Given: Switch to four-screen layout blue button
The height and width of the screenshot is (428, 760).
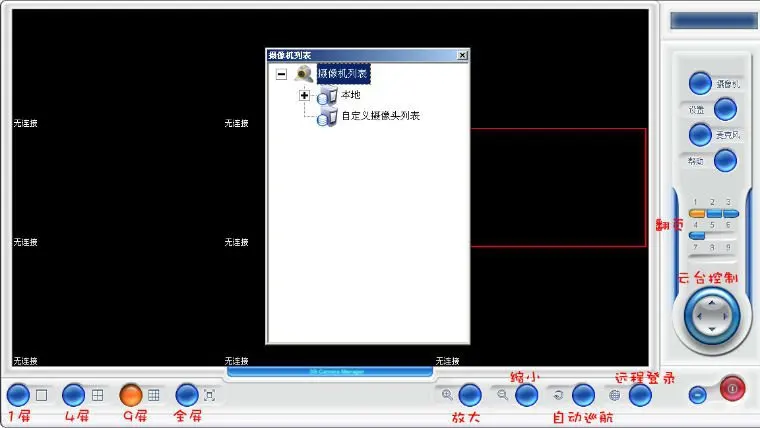Looking at the screenshot, I should 74,395.
